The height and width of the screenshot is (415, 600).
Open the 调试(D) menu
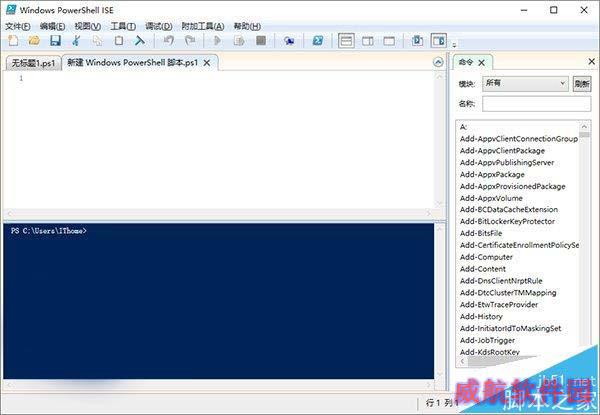tap(159, 26)
